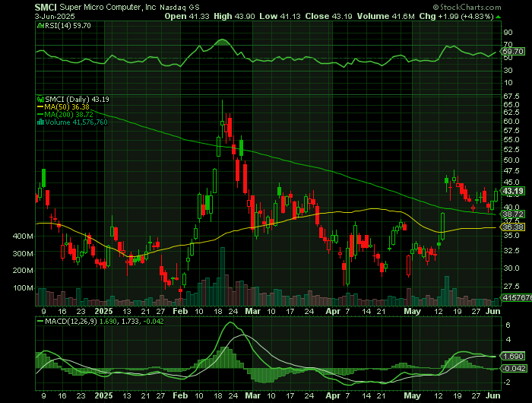Click the MA(200) 38.72 legend text
This screenshot has height=403, width=532.
[x=69, y=115]
